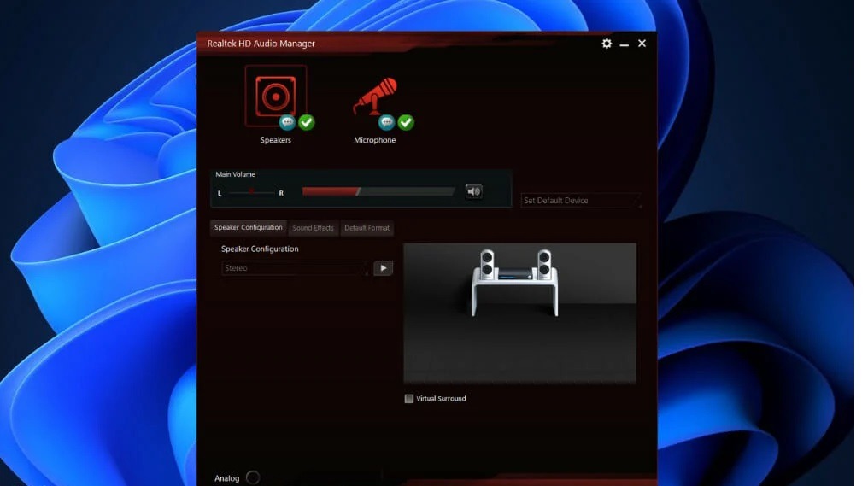This screenshot has height=486, width=868.
Task: Select the Microphone device icon
Action: 376,97
